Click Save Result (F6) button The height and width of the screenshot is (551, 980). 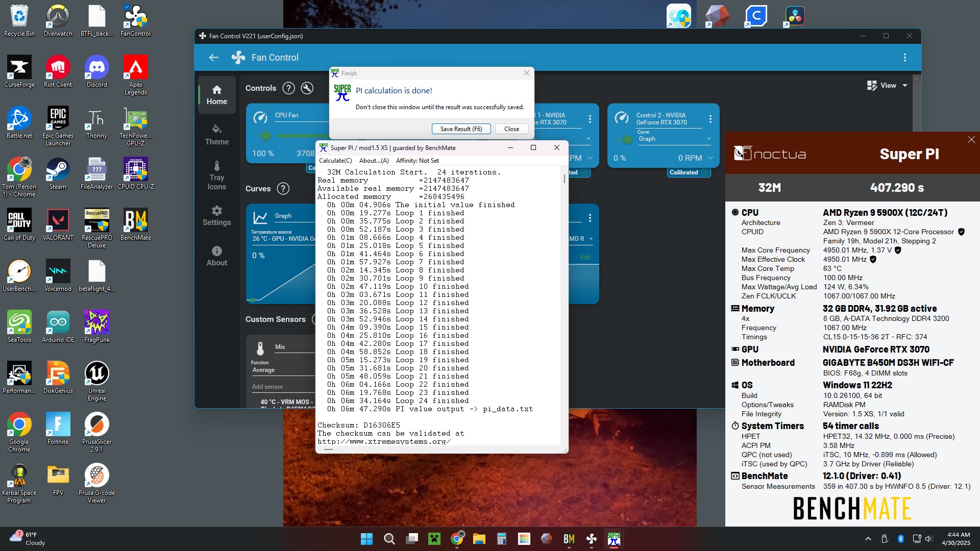coord(461,129)
